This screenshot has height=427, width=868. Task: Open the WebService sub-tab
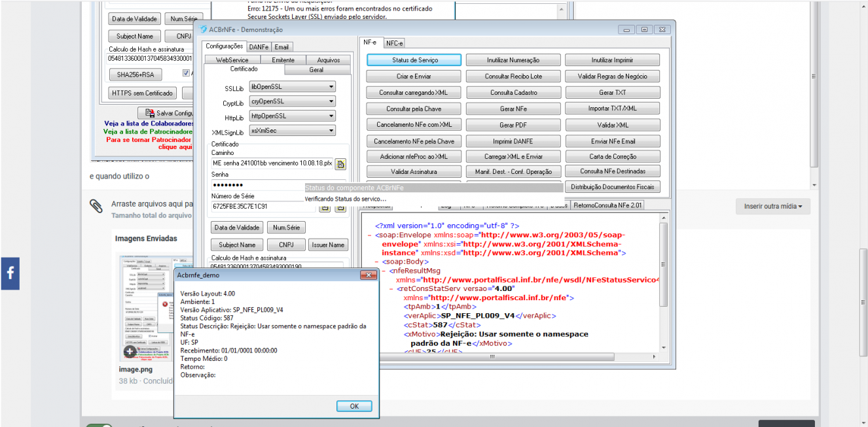pos(232,60)
